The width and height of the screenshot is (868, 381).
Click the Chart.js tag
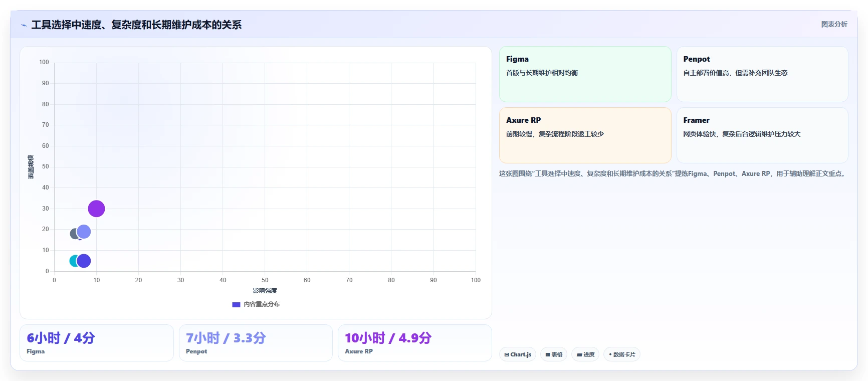click(518, 354)
